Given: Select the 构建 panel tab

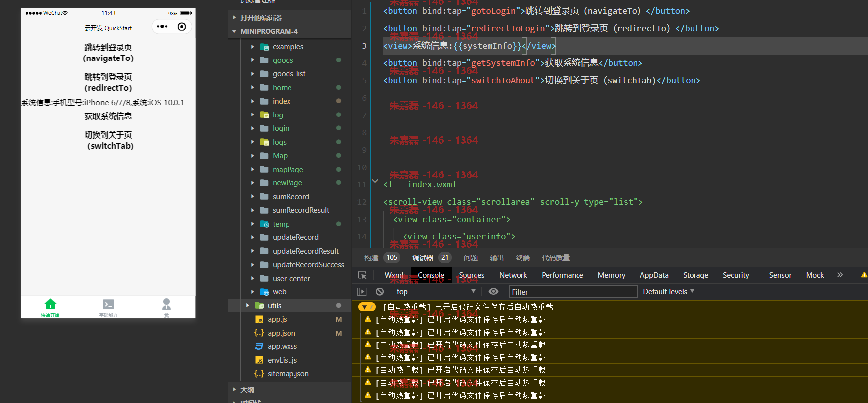Looking at the screenshot, I should click(371, 258).
